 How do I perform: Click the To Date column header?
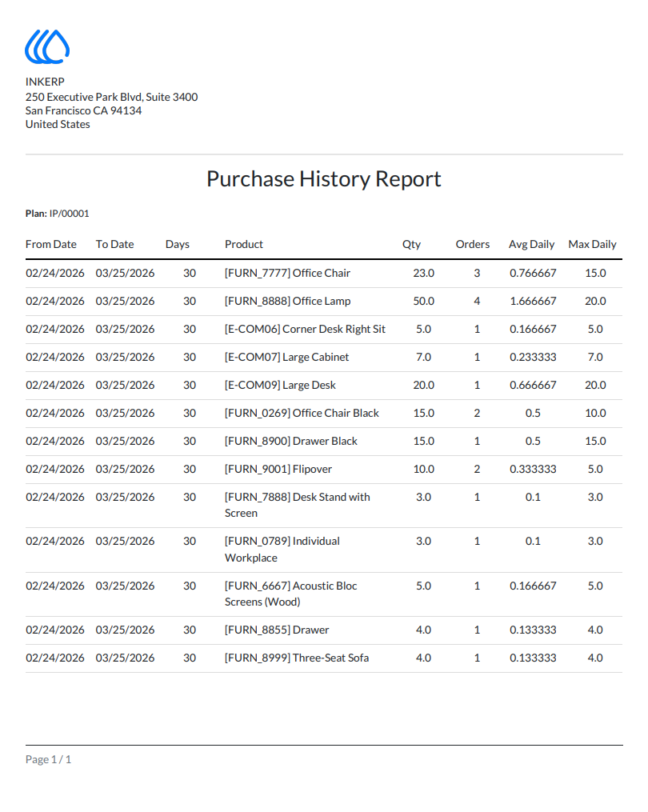pyautogui.click(x=115, y=245)
